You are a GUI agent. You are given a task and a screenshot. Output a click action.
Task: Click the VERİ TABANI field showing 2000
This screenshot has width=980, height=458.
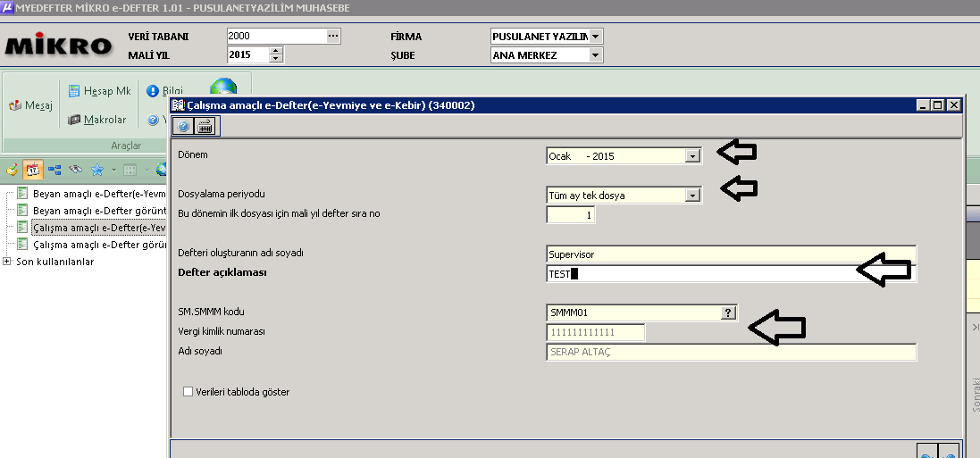pyautogui.click(x=277, y=37)
